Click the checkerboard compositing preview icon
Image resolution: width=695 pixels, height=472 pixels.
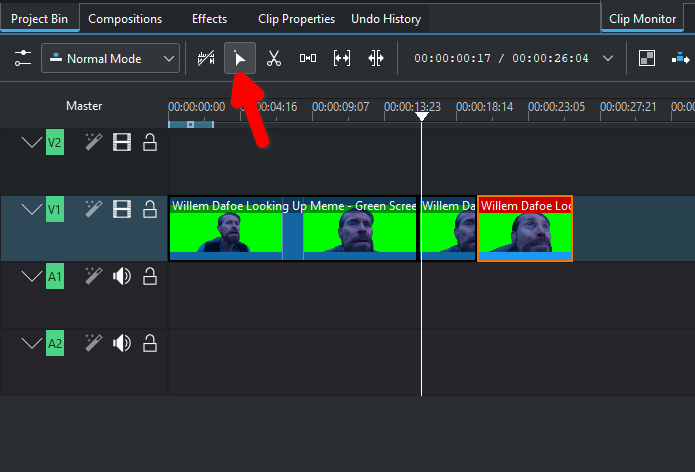click(647, 58)
